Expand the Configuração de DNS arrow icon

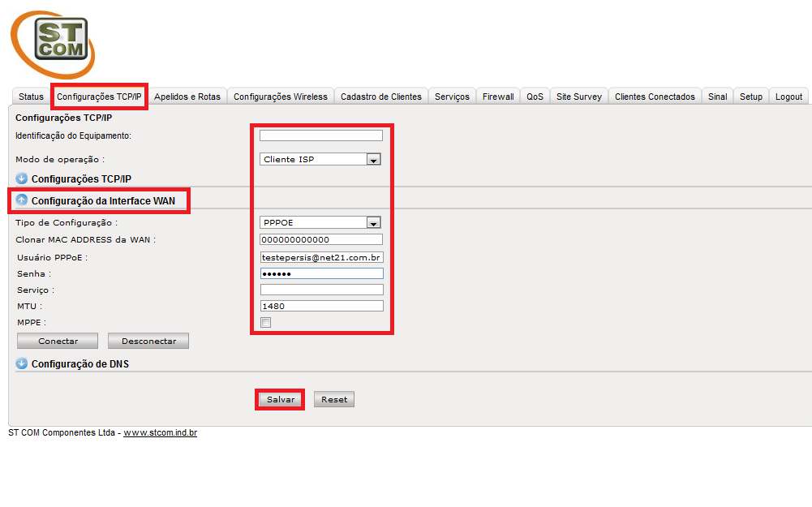coord(22,364)
